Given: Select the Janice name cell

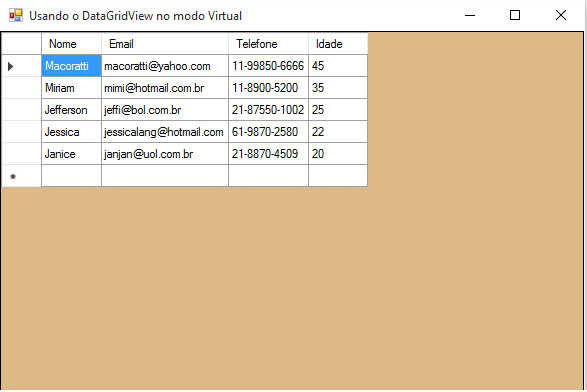Looking at the screenshot, I should tap(72, 154).
